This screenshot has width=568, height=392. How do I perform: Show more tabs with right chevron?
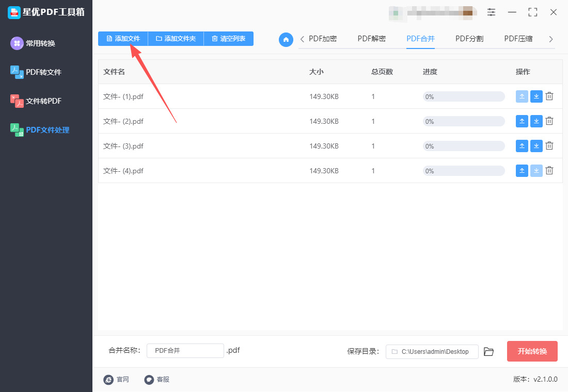[x=551, y=39]
